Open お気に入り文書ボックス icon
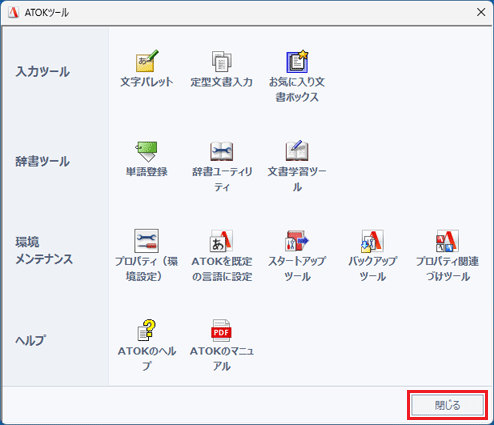494x425 pixels. point(297,61)
